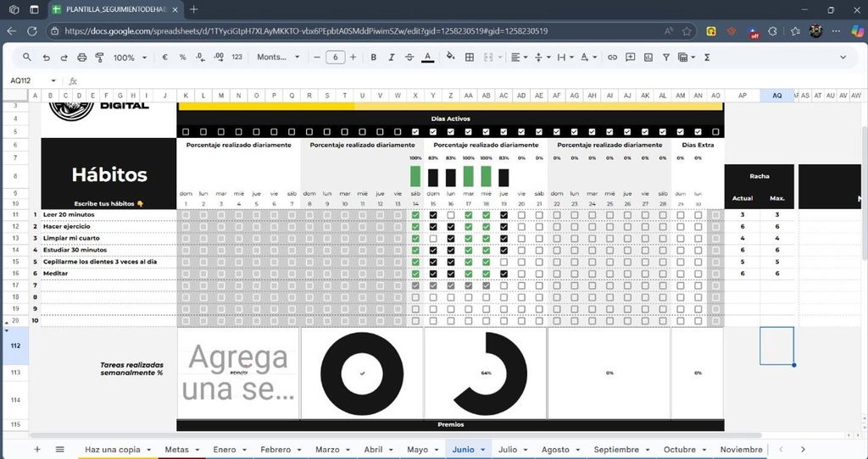
Task: Switch to the Metas sheet tab
Action: 176,450
